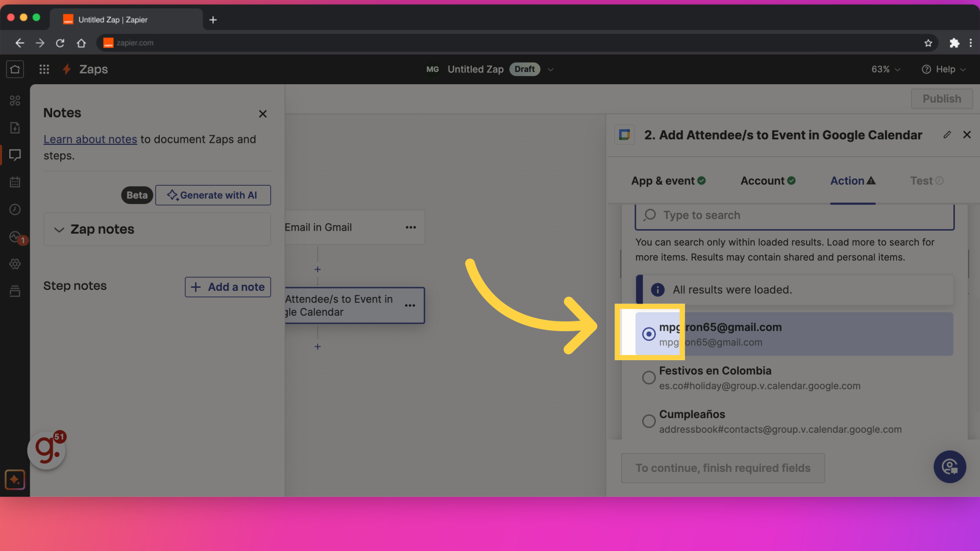Click the orange Zaps lightning bolt icon
The height and width of the screenshot is (551, 980).
66,69
